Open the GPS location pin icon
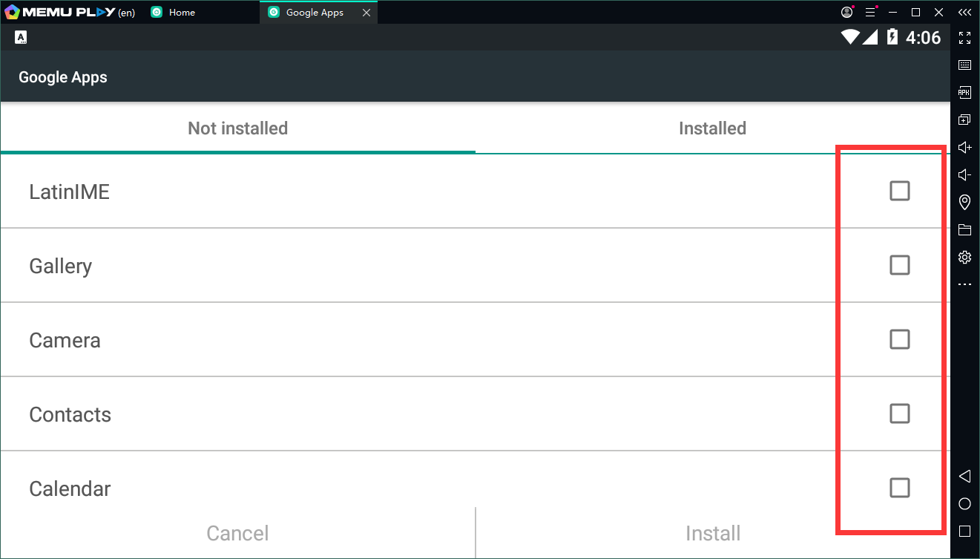Screen dimensions: 980x559 [x=964, y=202]
